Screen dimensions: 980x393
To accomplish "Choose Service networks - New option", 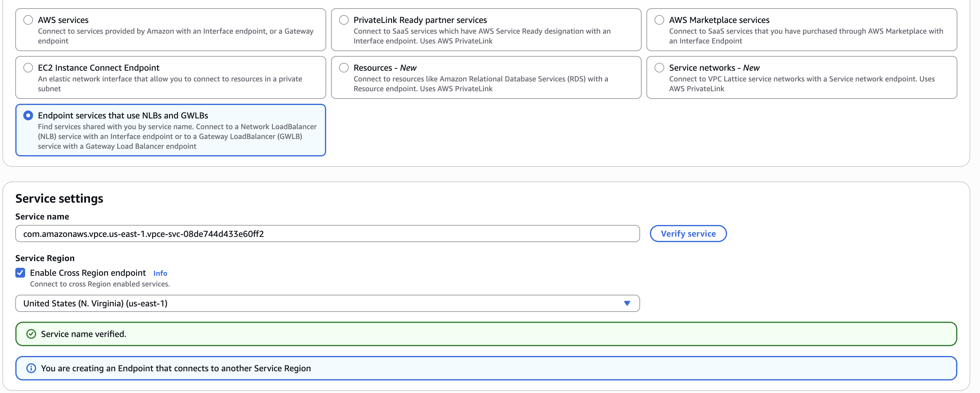I will [659, 68].
